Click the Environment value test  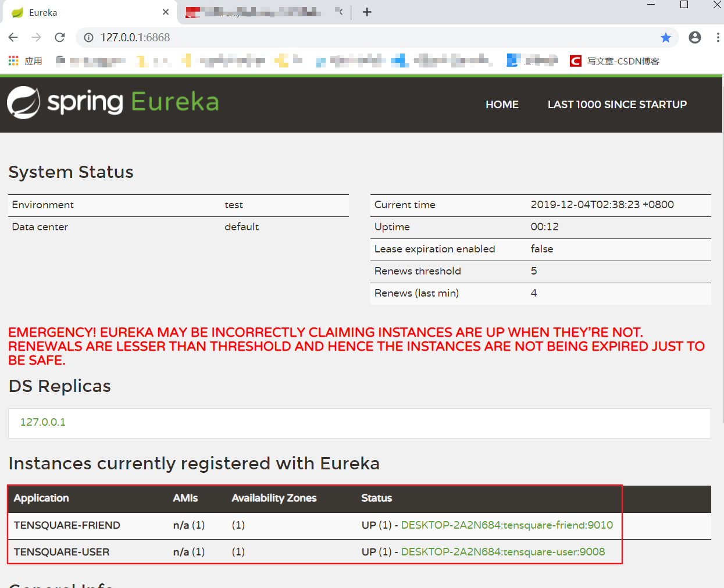(x=234, y=205)
